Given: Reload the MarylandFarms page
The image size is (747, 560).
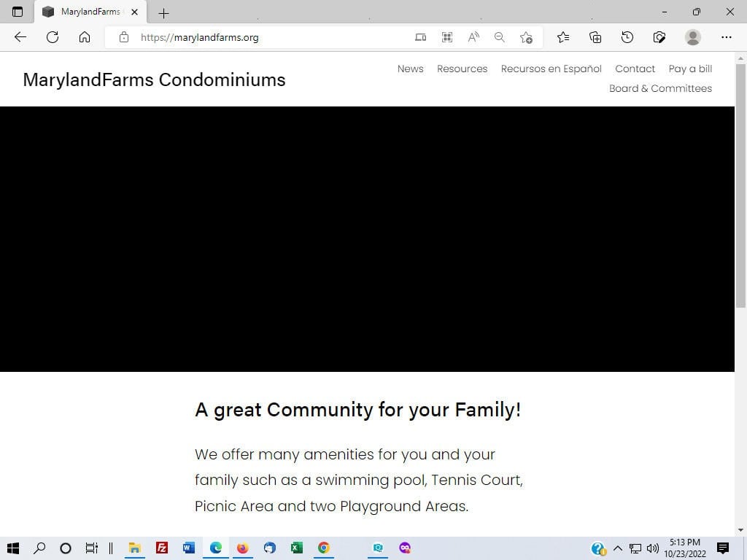Looking at the screenshot, I should click(x=53, y=37).
